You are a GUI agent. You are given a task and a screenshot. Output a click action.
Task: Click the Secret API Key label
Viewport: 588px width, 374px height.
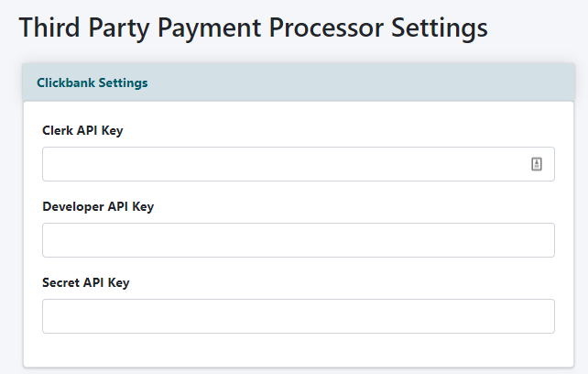[x=86, y=282]
